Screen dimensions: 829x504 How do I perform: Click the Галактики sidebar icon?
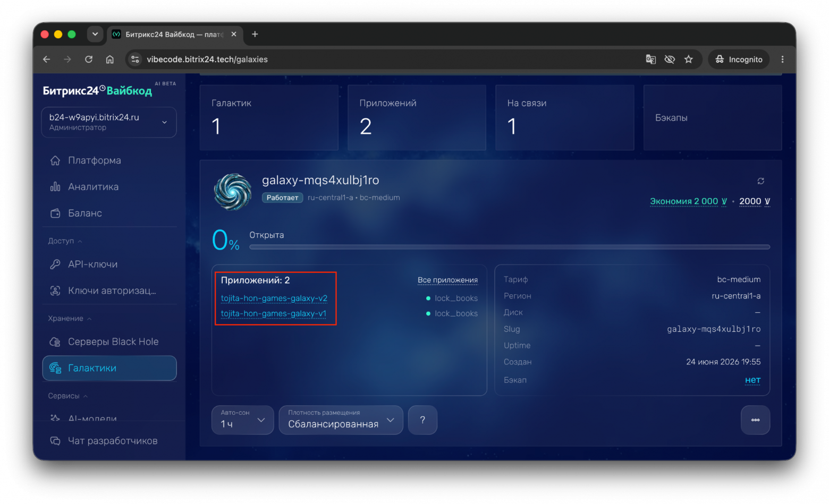[55, 368]
